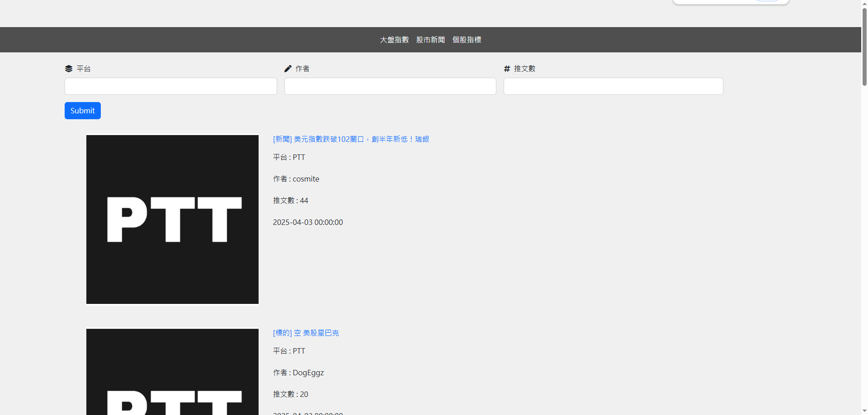Open the 個股指標 nav item

point(467,40)
